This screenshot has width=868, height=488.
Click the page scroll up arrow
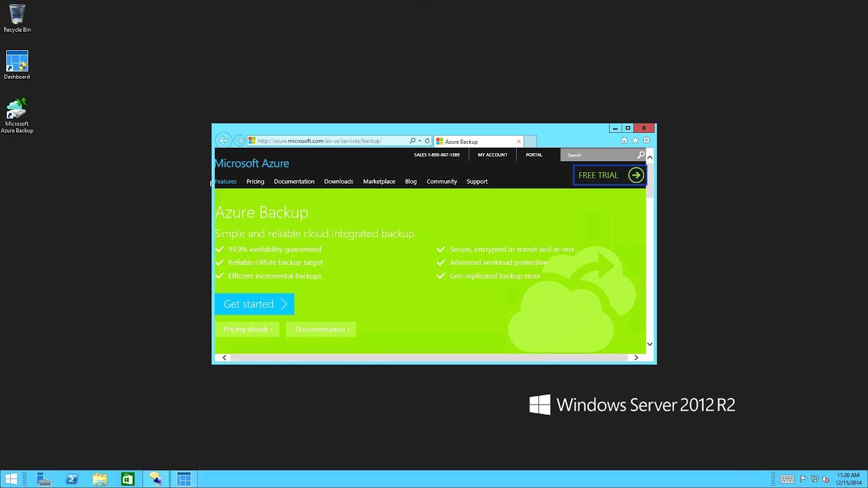tap(650, 157)
